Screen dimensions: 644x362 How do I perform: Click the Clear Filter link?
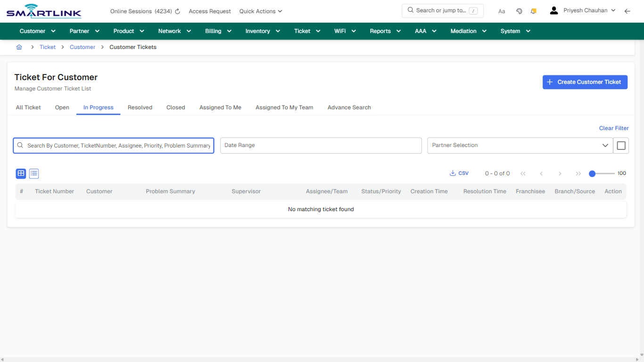[x=613, y=128]
